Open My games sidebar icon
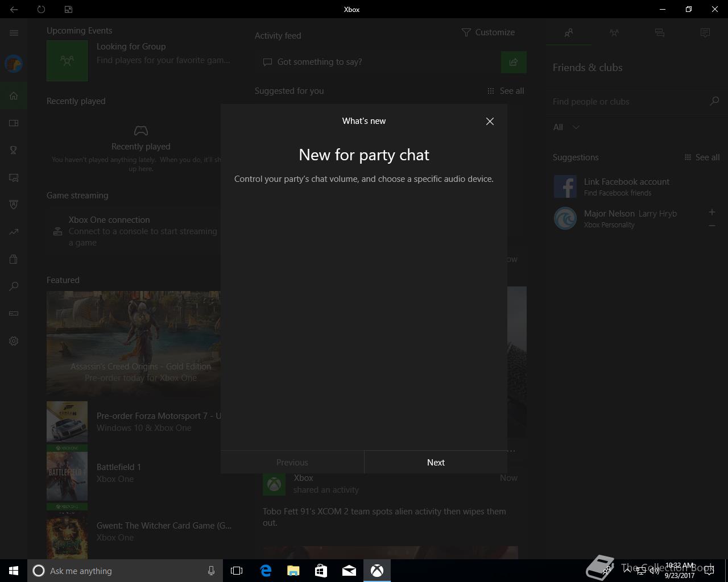 click(x=14, y=123)
